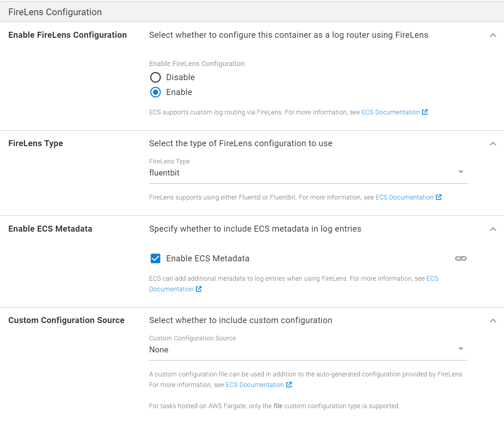Open ECS Documentation external link icon for FireLens
The width and height of the screenshot is (504, 423).
424,112
